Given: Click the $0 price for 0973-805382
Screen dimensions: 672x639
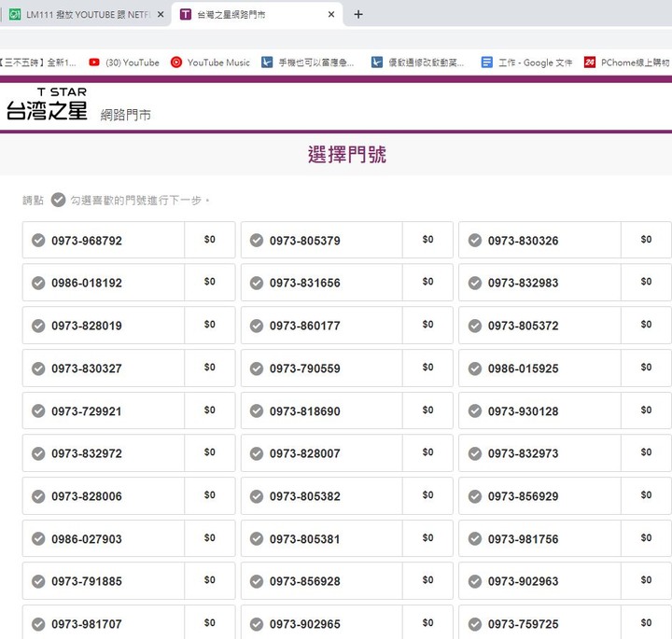Looking at the screenshot, I should [x=427, y=495].
